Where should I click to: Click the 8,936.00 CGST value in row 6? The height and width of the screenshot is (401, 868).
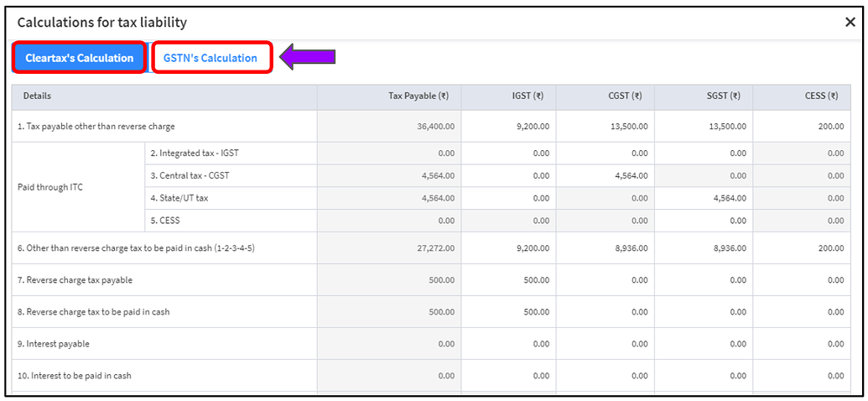631,248
